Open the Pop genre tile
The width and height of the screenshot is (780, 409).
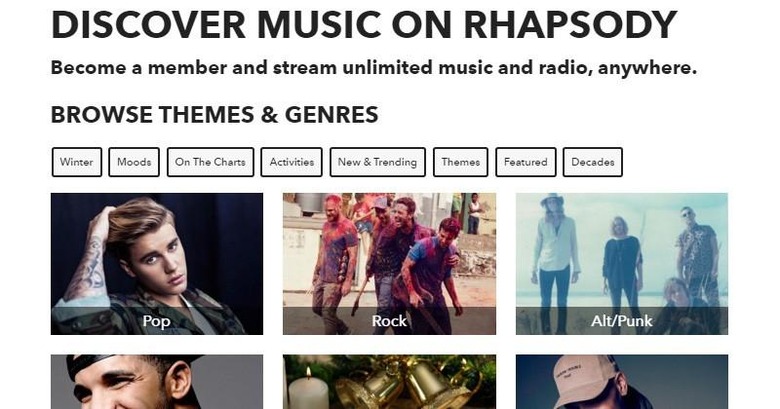[x=157, y=264]
